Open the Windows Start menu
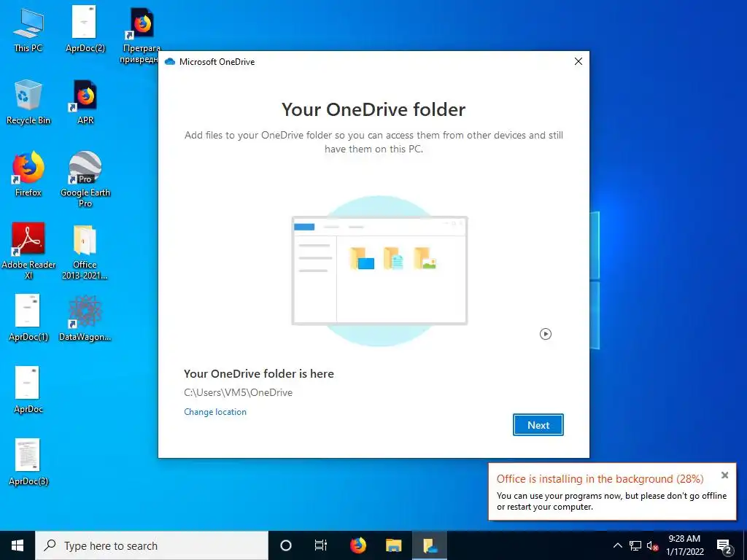The image size is (747, 560). pos(18,545)
